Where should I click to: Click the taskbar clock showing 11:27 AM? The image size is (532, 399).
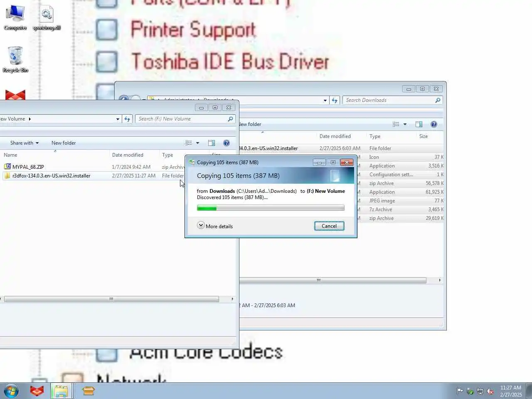pyautogui.click(x=510, y=391)
